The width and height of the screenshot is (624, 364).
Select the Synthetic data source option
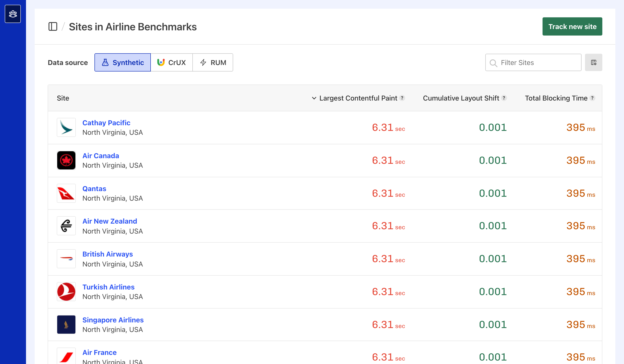pyautogui.click(x=122, y=62)
